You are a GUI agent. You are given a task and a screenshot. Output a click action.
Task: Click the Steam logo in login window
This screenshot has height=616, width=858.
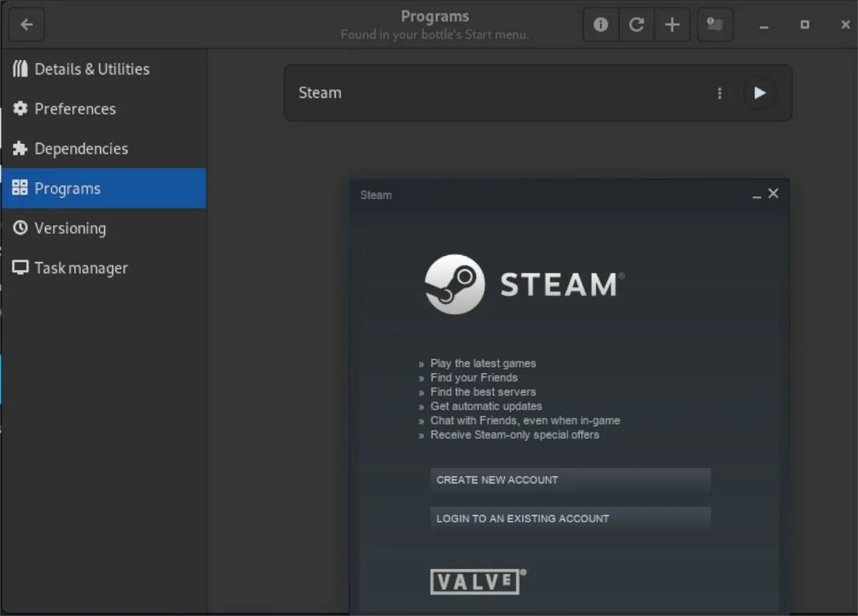tap(524, 284)
